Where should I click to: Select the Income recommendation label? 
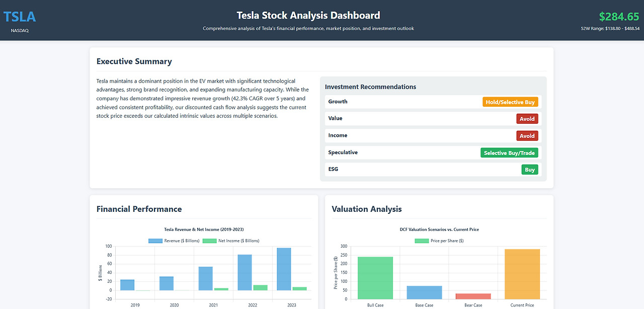(x=338, y=135)
